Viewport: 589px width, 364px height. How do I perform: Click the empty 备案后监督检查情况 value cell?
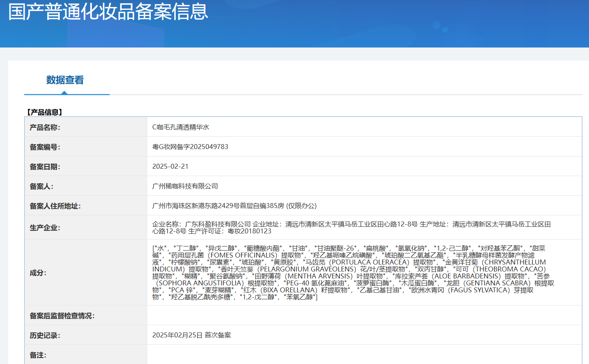click(x=364, y=316)
